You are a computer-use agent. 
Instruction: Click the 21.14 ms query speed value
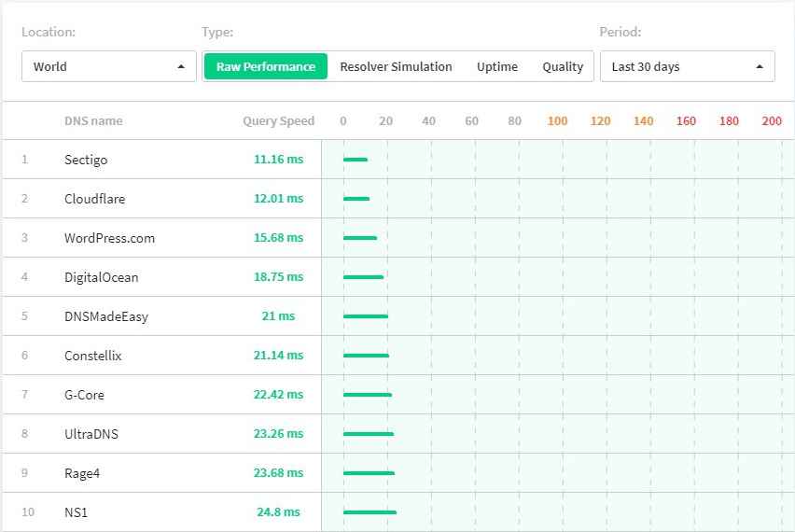(278, 355)
